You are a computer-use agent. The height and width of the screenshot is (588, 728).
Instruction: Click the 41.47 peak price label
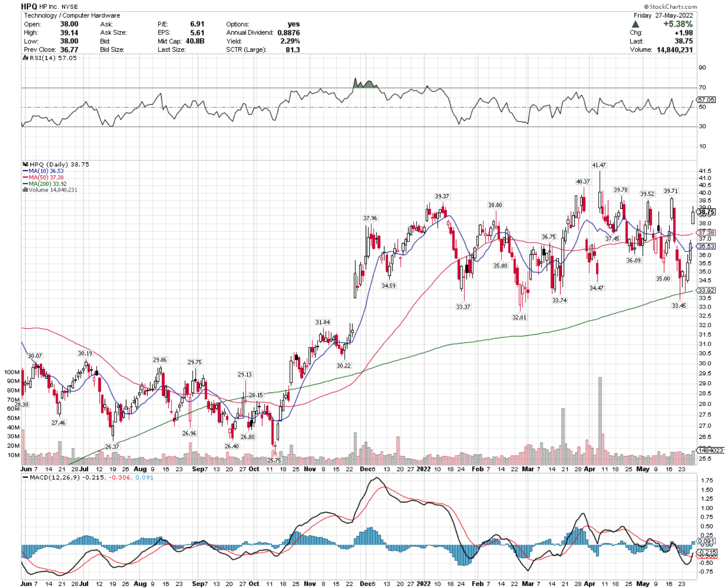click(599, 165)
